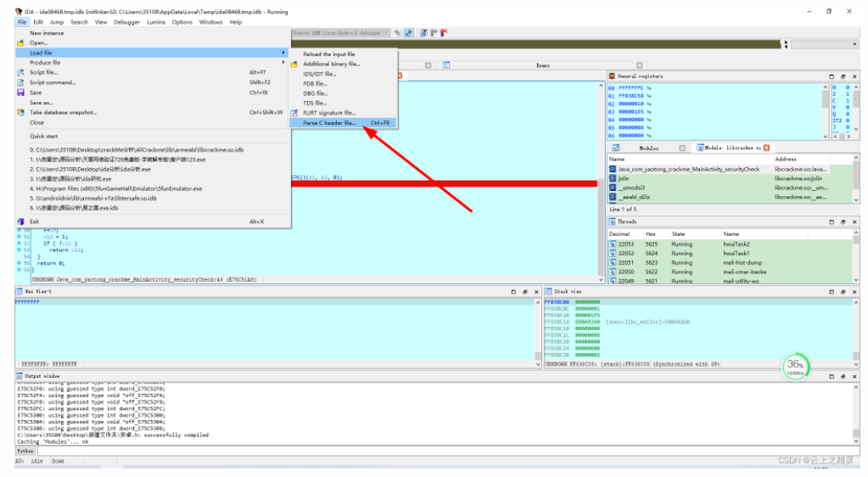The image size is (868, 477).
Task: Click the Script command icon
Action: (20, 82)
